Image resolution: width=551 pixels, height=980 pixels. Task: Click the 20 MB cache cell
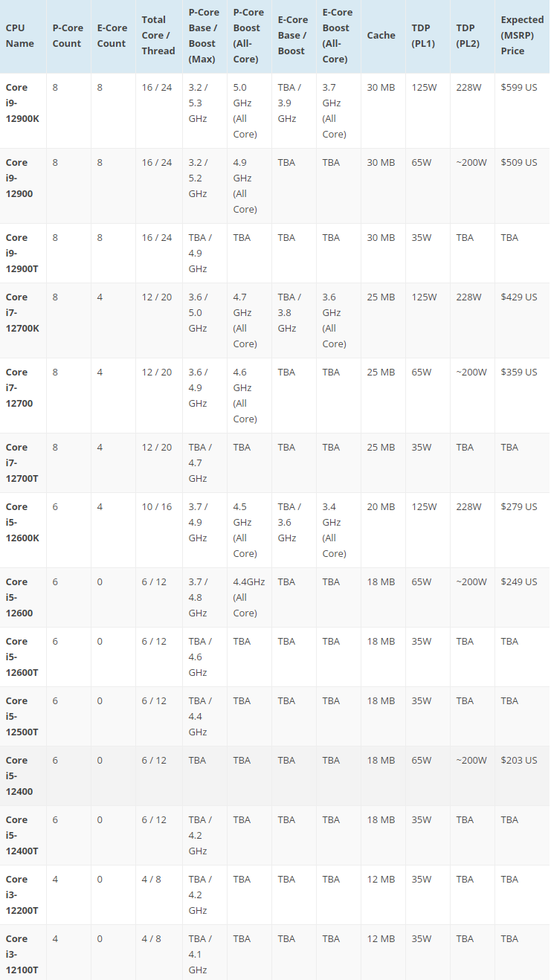tap(381, 507)
